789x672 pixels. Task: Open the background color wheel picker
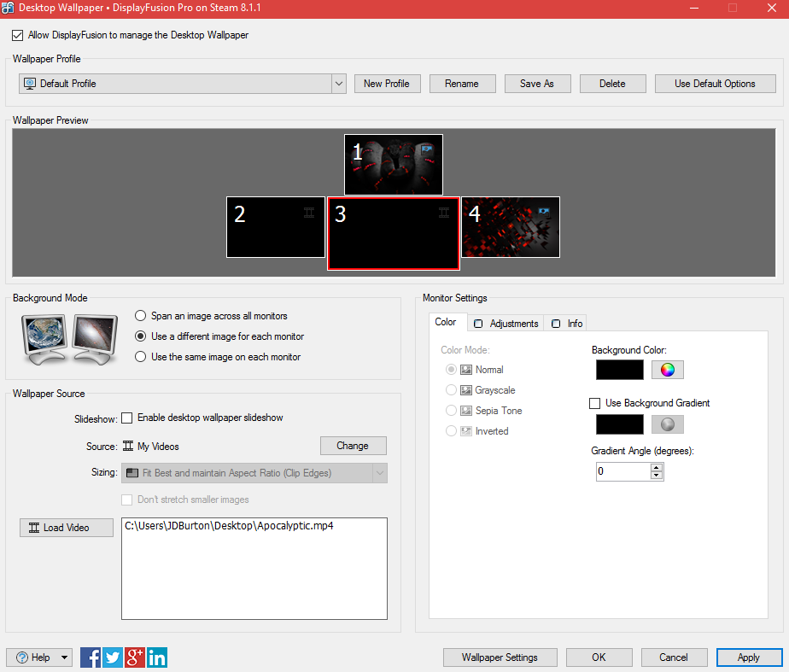pos(668,370)
